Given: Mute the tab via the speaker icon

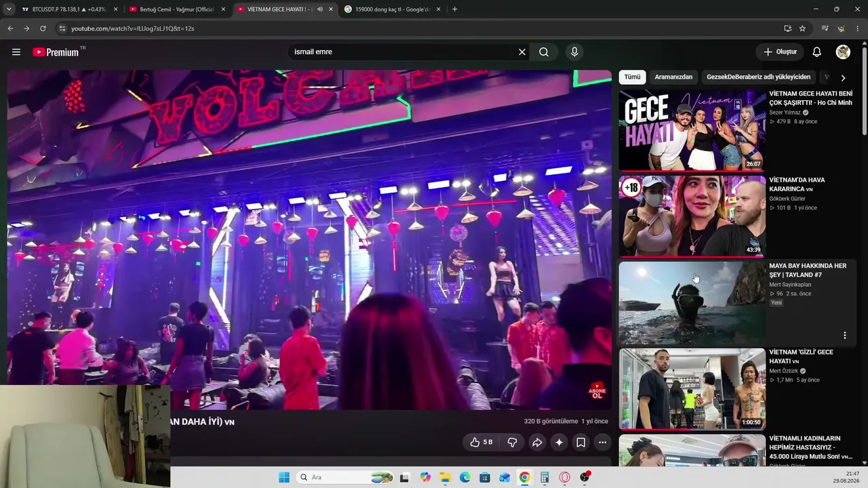Looking at the screenshot, I should [320, 9].
